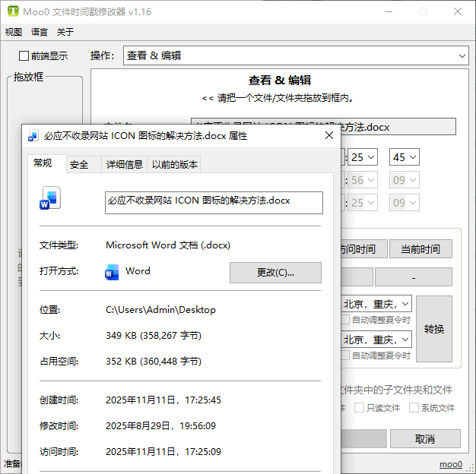Click the 查看 & 编辑 panel heading
The image size is (476, 474).
tap(280, 81)
